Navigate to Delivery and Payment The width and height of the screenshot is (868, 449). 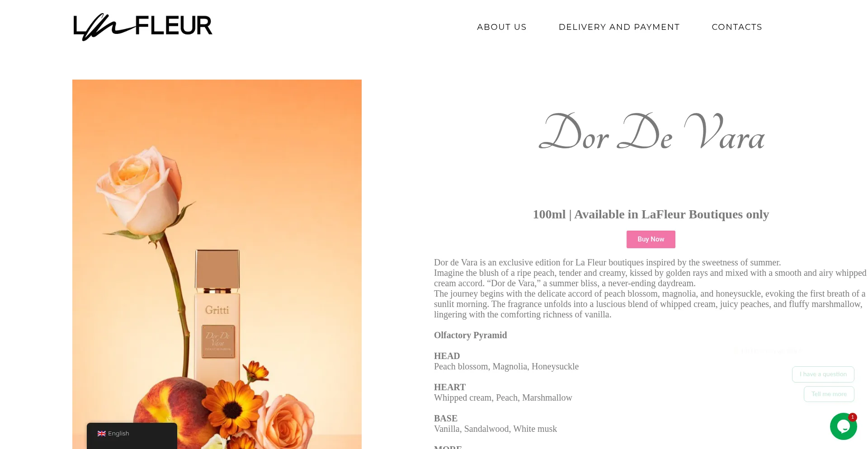click(619, 27)
